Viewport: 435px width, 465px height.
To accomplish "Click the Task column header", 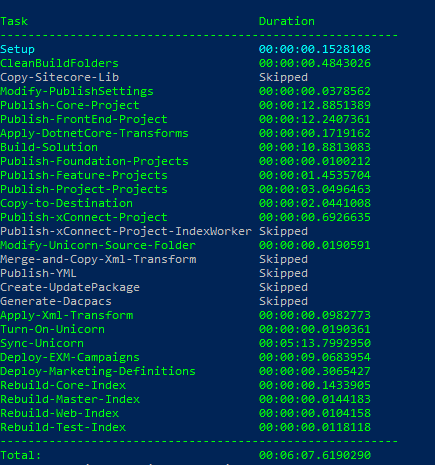I will coord(14,21).
